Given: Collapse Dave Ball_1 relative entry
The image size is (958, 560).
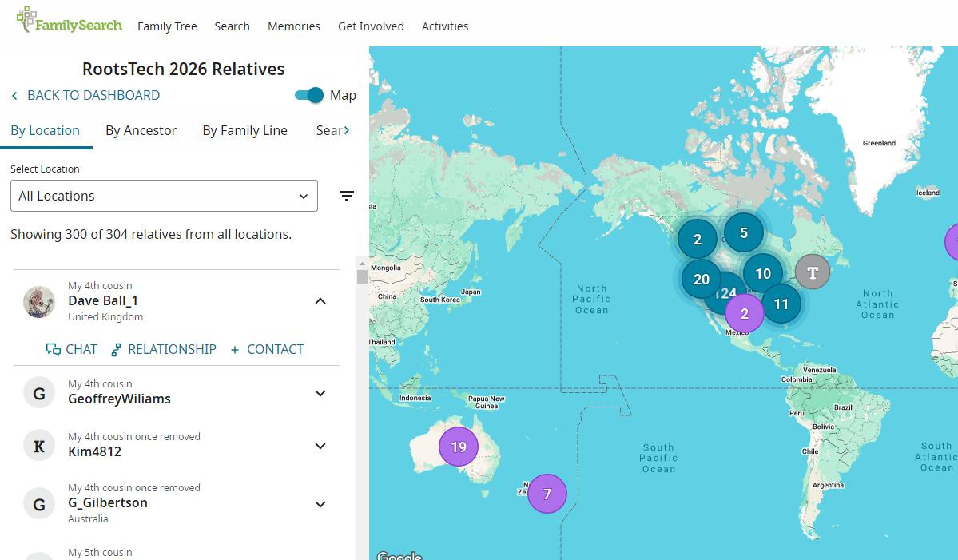Looking at the screenshot, I should point(320,301).
